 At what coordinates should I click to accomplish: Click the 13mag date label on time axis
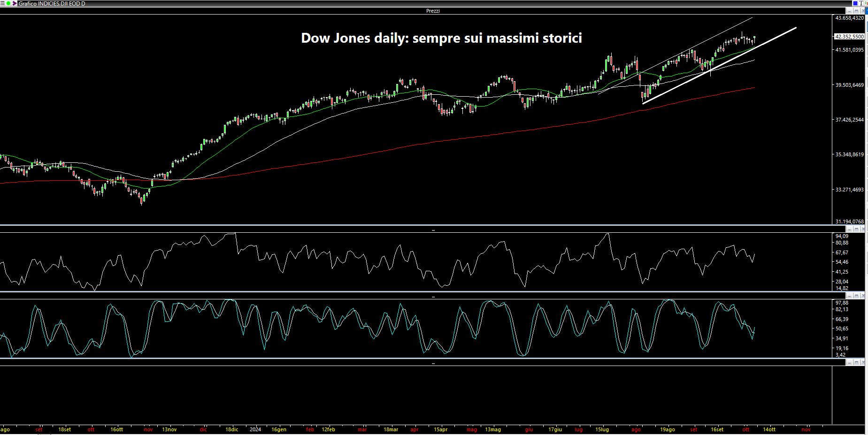coord(493,429)
